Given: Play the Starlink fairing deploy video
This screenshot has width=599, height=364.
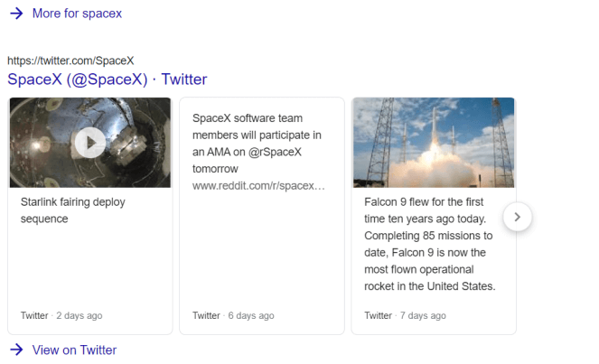Looking at the screenshot, I should pos(90,143).
